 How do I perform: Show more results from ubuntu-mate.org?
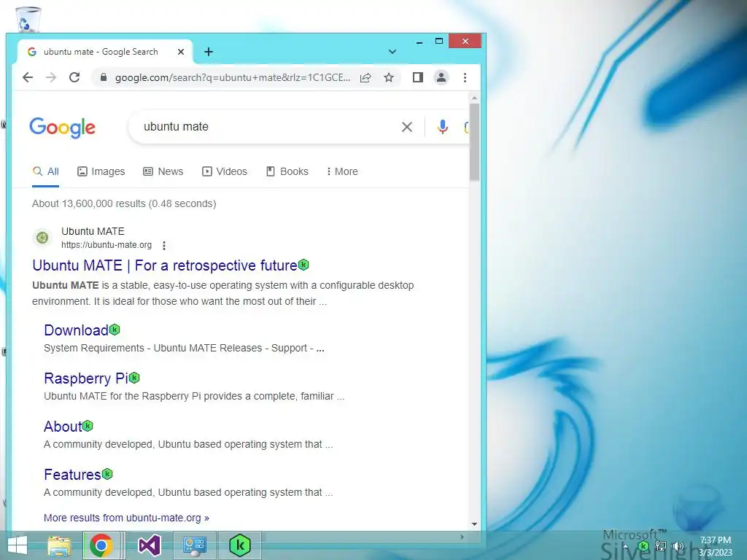(x=126, y=518)
